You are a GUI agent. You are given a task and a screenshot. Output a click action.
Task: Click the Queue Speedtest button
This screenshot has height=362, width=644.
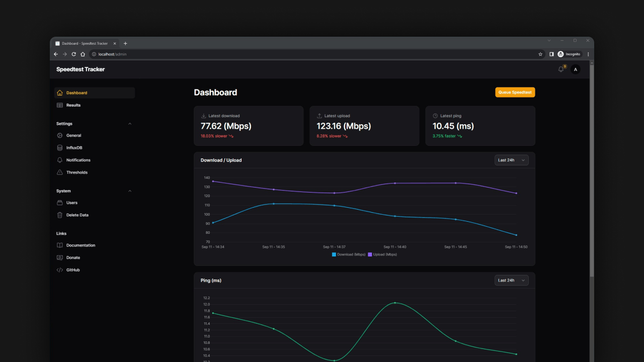515,93
